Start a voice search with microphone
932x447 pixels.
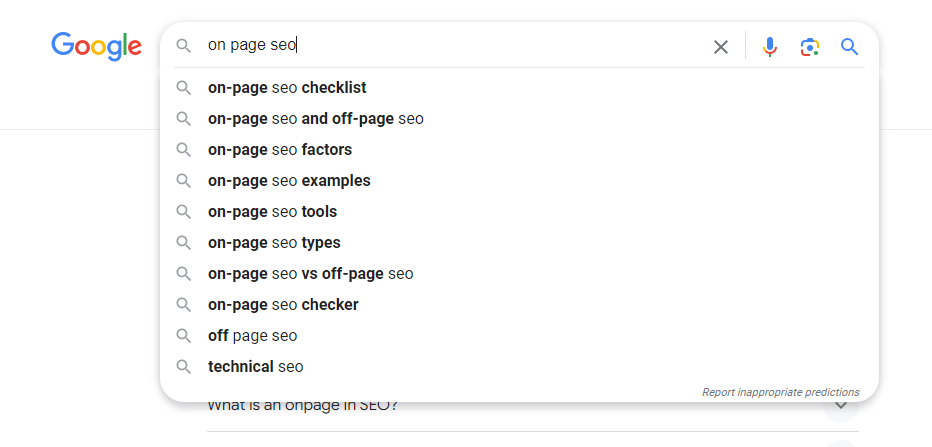click(769, 46)
